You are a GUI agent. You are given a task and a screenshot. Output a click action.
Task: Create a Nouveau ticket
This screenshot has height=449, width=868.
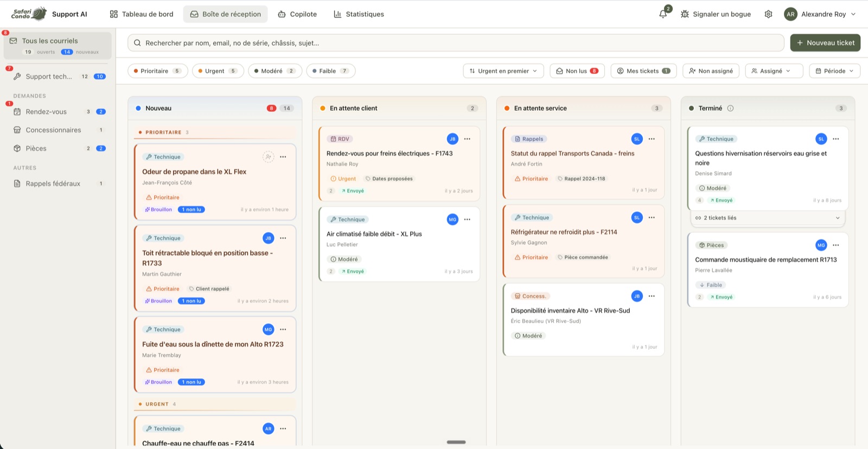(x=825, y=43)
